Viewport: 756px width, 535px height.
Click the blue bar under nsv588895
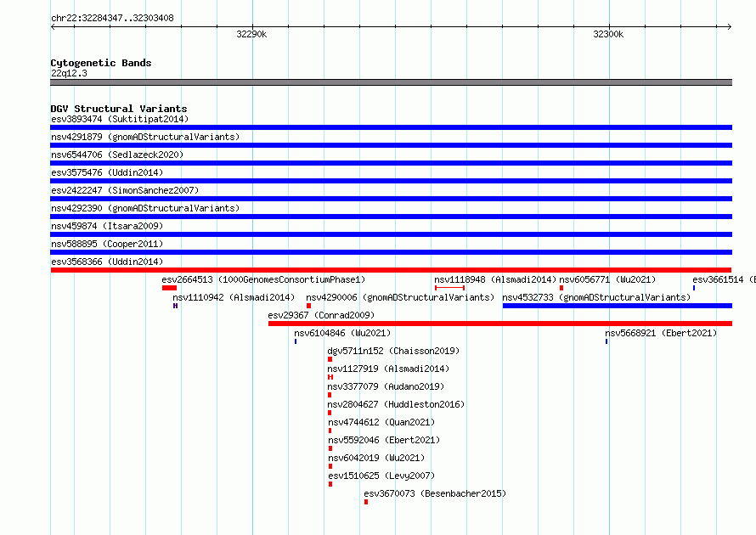pos(391,252)
